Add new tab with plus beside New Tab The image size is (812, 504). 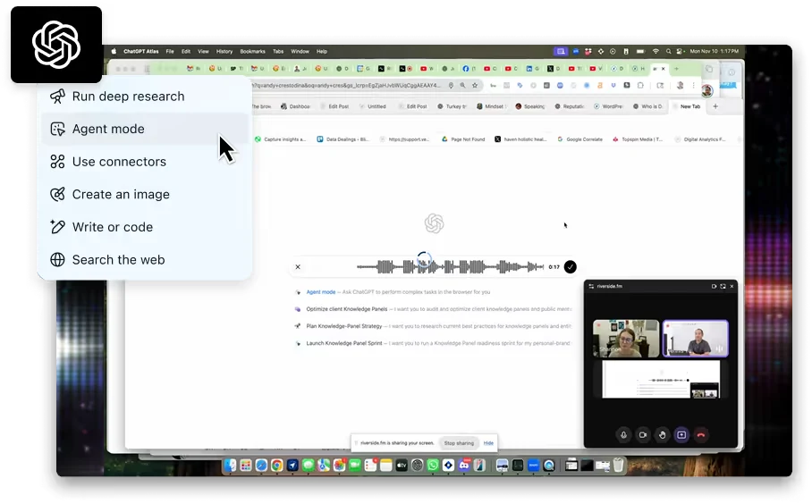click(x=715, y=106)
